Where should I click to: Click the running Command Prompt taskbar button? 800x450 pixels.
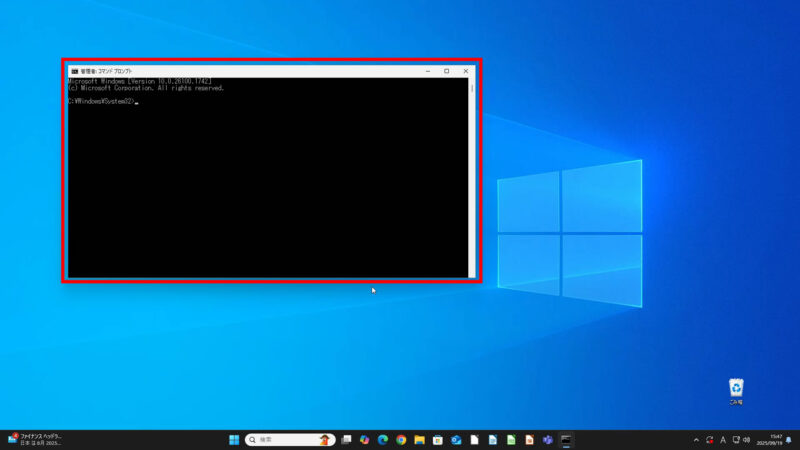567,440
